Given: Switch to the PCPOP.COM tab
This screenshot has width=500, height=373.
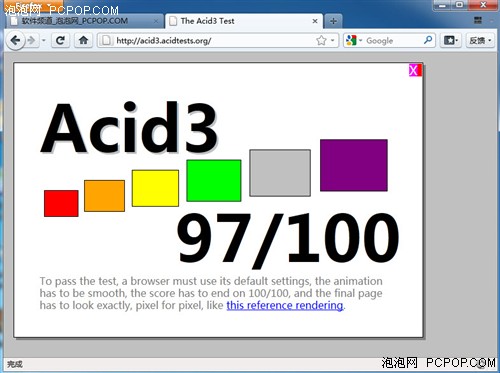Looking at the screenshot, I should click(x=85, y=21).
